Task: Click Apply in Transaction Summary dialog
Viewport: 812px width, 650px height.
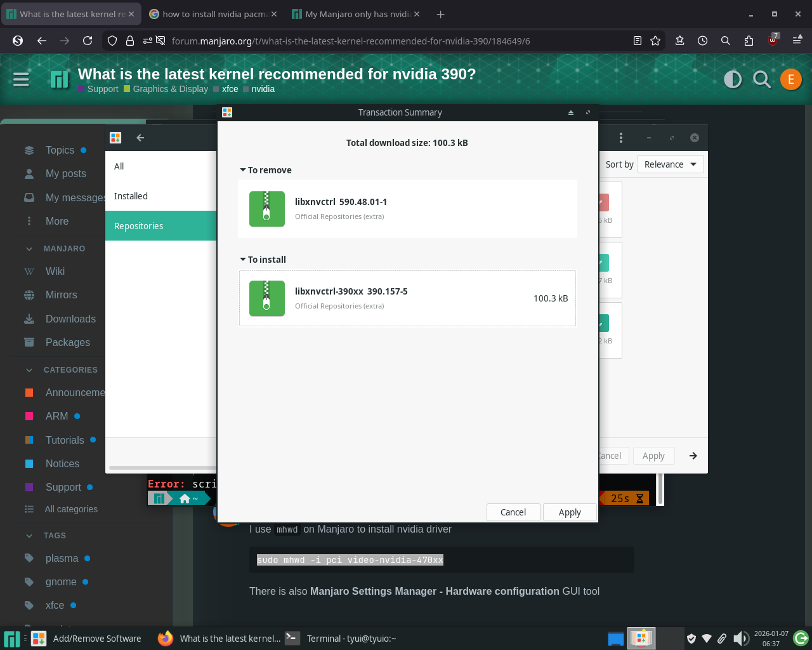Action: 569,512
